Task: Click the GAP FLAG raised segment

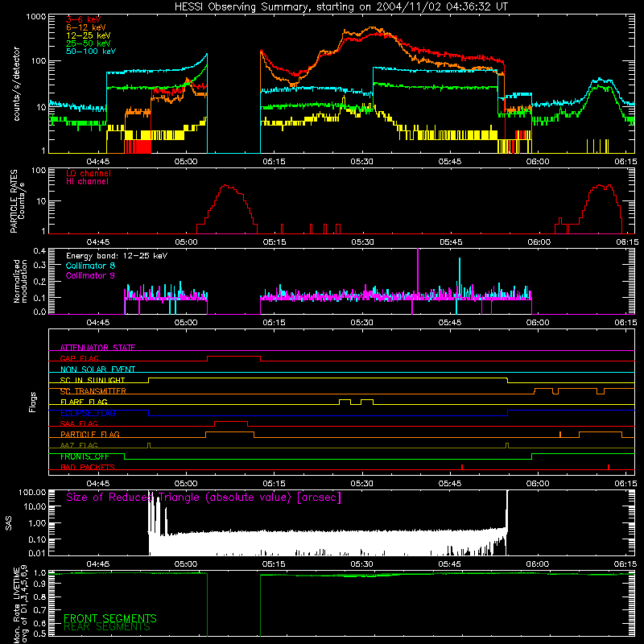Action: coord(233,357)
